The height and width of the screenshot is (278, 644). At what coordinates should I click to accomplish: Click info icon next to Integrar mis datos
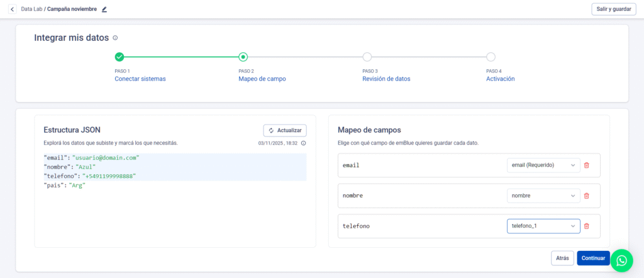tap(115, 38)
